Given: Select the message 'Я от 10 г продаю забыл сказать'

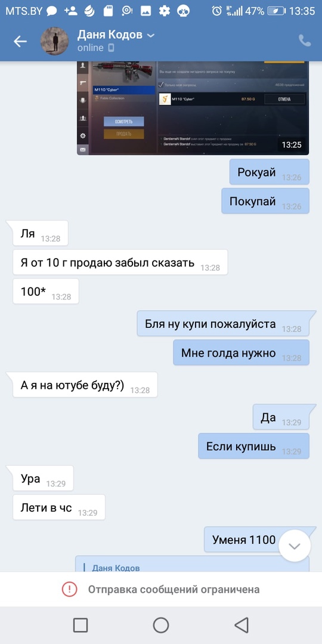Looking at the screenshot, I should click(x=120, y=262).
